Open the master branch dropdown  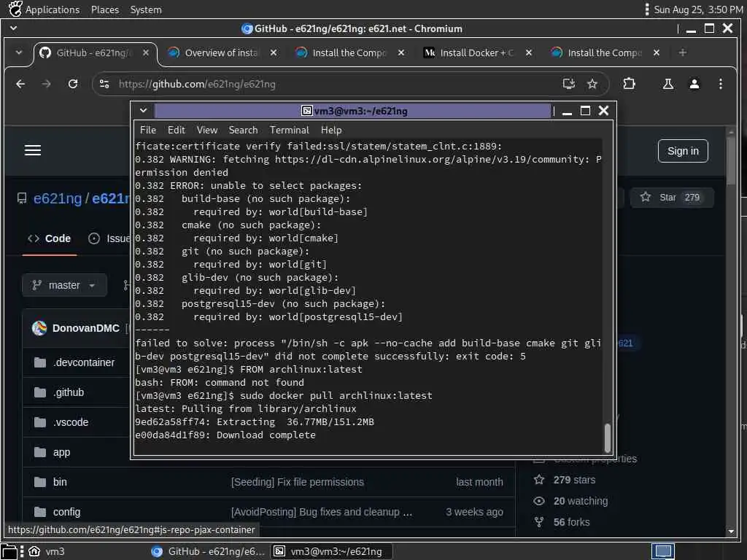[x=64, y=285]
